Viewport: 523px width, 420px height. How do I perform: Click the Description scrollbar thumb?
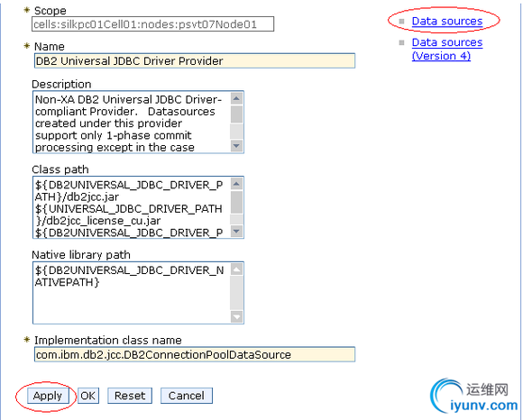point(236,114)
